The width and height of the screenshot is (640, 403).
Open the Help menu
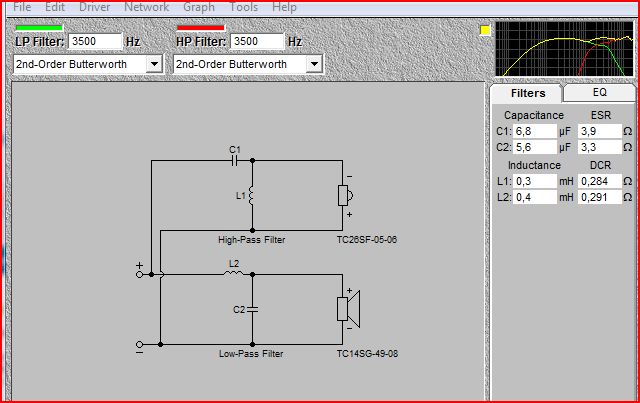pyautogui.click(x=284, y=7)
